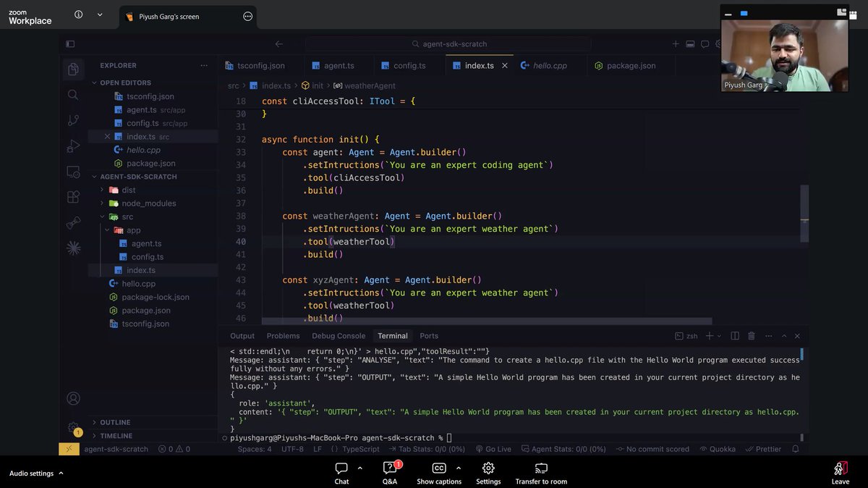Viewport: 868px width, 488px height.
Task: Maximize the terminal panel with the up chevron
Action: (784, 336)
